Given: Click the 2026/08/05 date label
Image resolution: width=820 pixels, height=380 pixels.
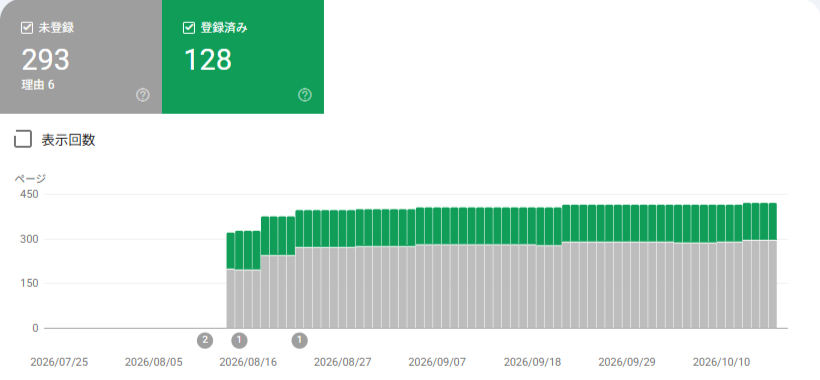Looking at the screenshot, I should pos(154,362).
